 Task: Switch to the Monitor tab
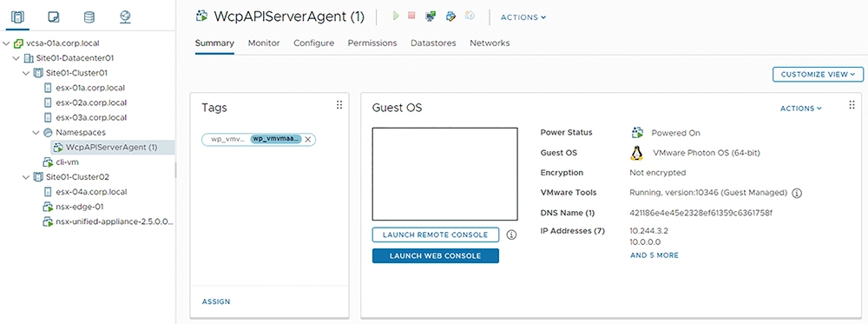pos(264,43)
